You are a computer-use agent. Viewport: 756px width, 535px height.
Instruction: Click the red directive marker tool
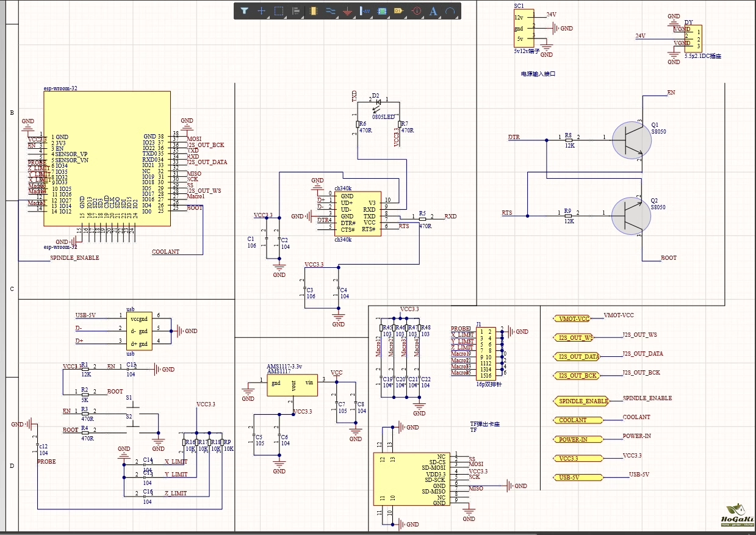(x=417, y=11)
